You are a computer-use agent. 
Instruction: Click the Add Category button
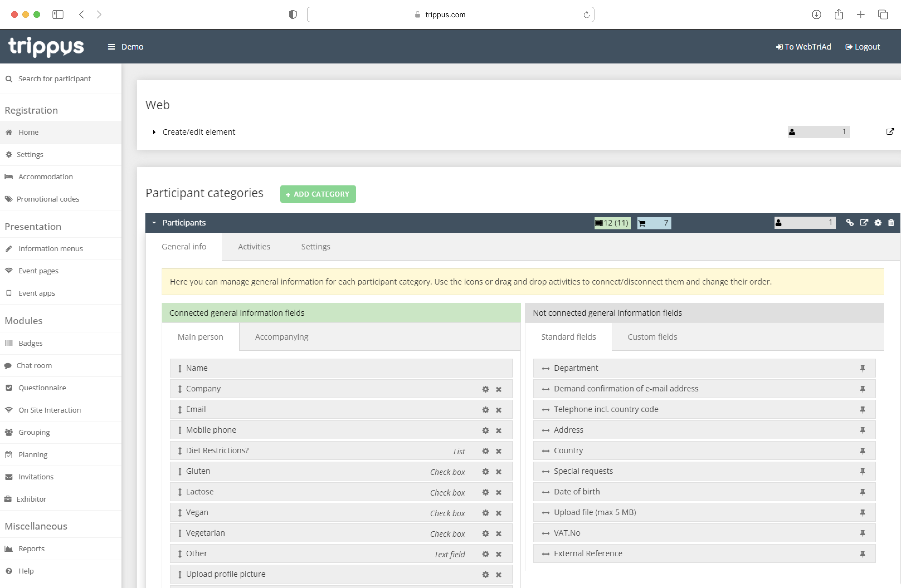[318, 194]
